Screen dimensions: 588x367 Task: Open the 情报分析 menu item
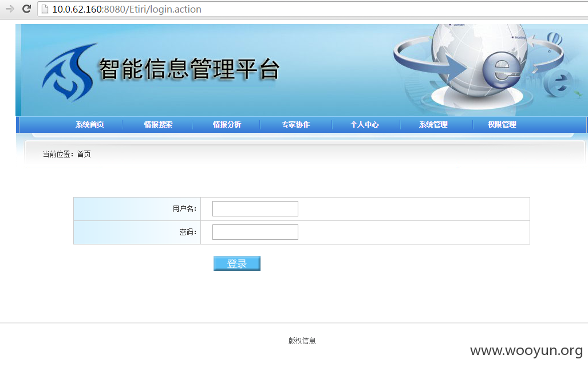tap(227, 124)
